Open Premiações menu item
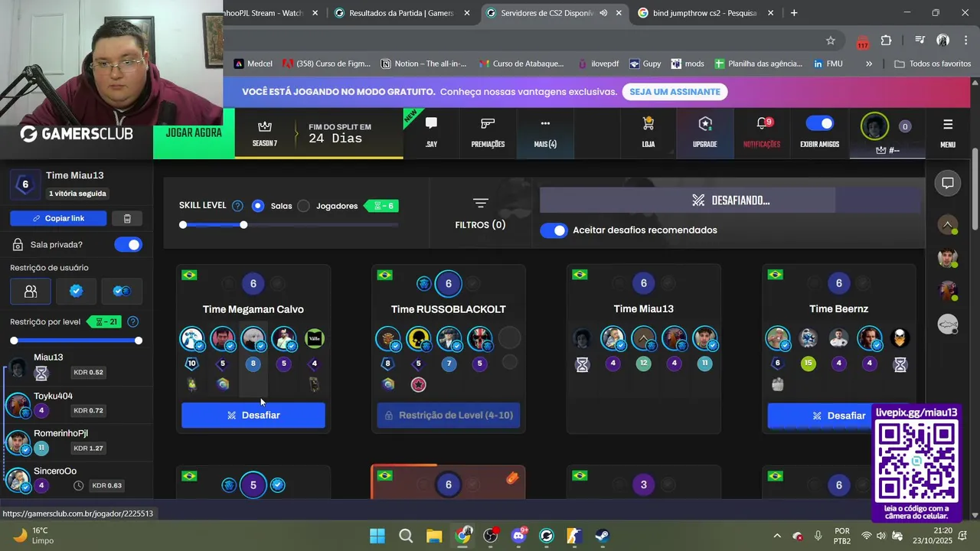 coord(488,132)
